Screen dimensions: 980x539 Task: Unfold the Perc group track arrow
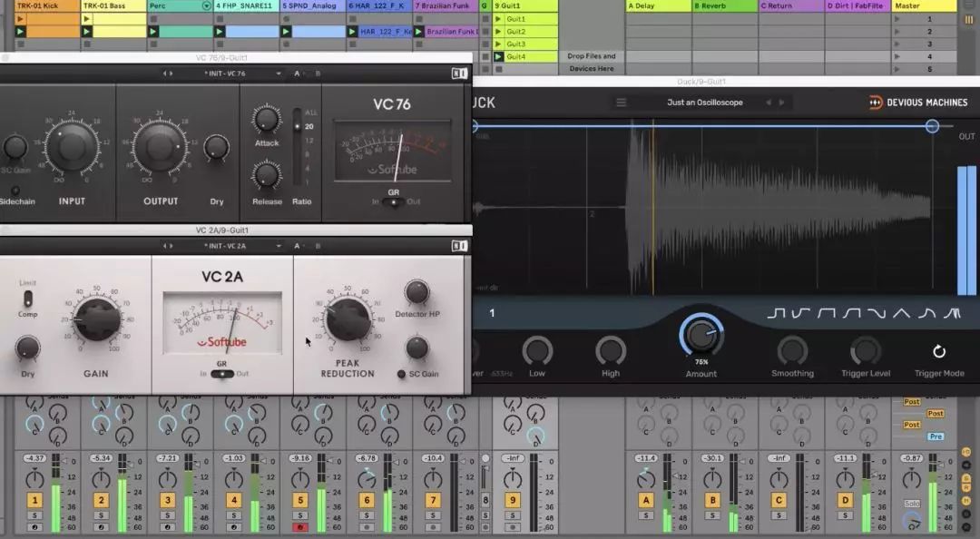[206, 5]
